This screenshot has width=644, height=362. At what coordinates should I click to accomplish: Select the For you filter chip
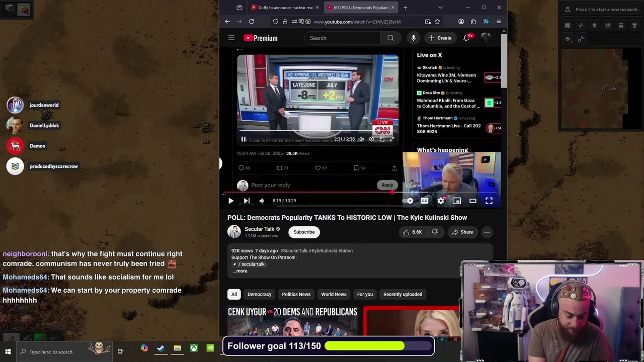coord(365,294)
